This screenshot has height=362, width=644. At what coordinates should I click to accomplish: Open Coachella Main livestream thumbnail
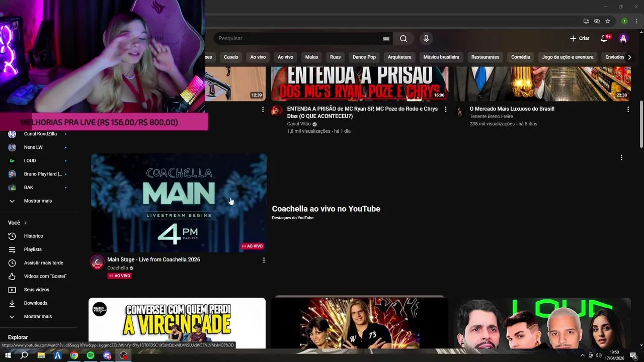179,203
